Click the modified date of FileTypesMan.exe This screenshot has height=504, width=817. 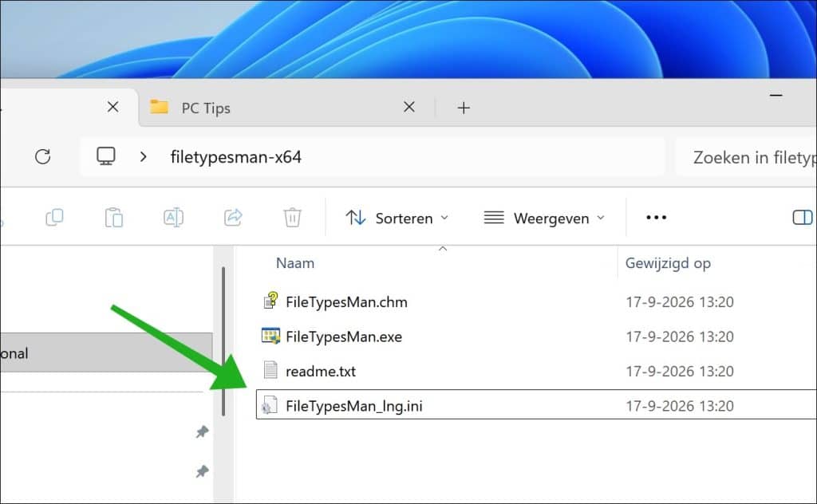point(680,337)
